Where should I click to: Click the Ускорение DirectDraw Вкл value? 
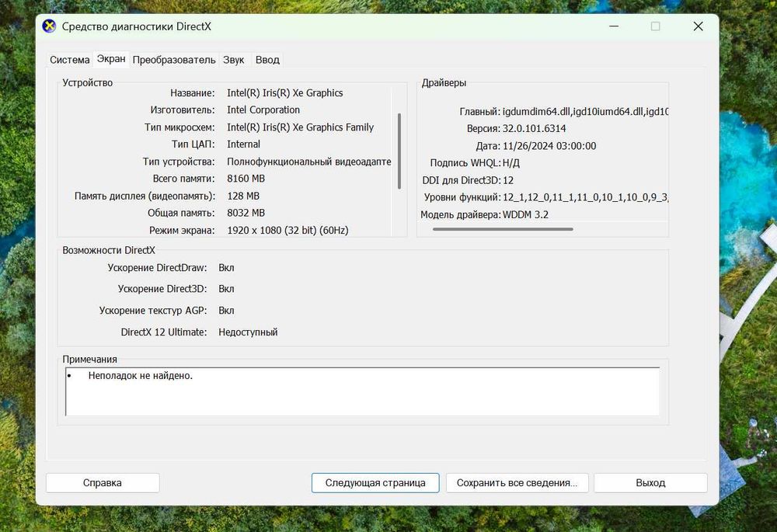226,268
